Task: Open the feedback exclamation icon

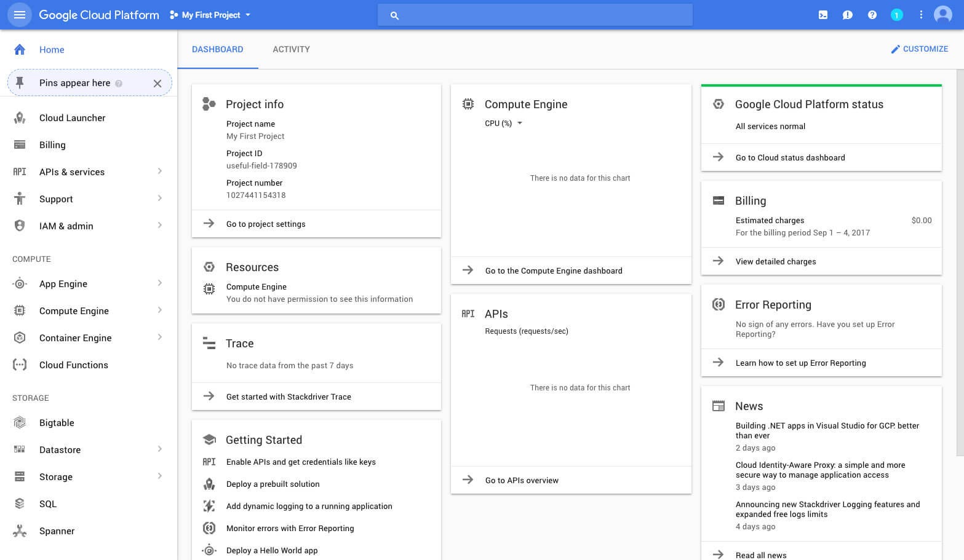Action: 848,15
